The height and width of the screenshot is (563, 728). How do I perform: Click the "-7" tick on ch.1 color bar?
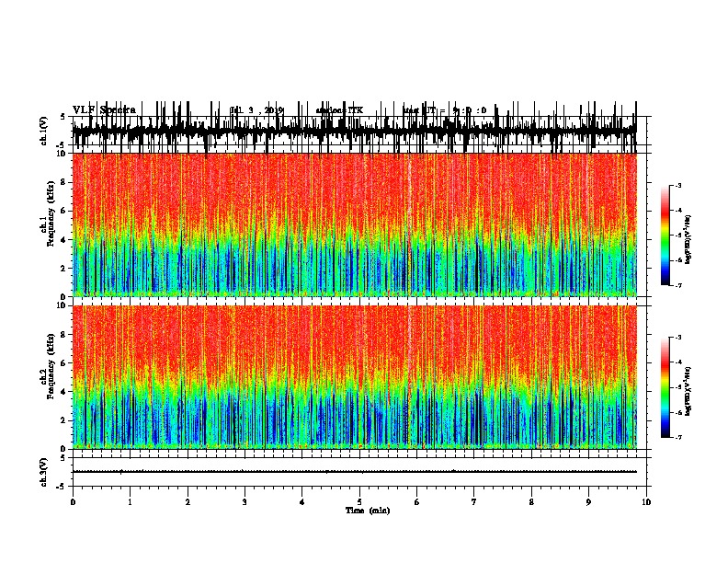coord(678,285)
